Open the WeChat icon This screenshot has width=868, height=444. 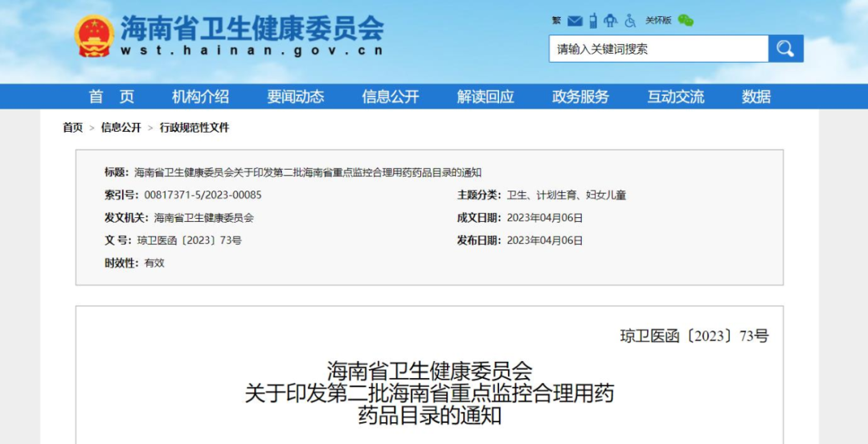tap(686, 20)
